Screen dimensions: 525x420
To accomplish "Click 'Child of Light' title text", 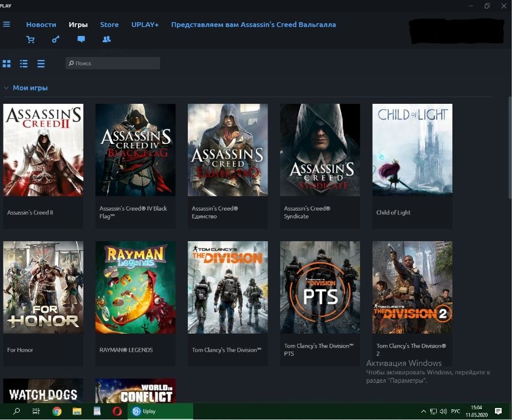I will [393, 212].
